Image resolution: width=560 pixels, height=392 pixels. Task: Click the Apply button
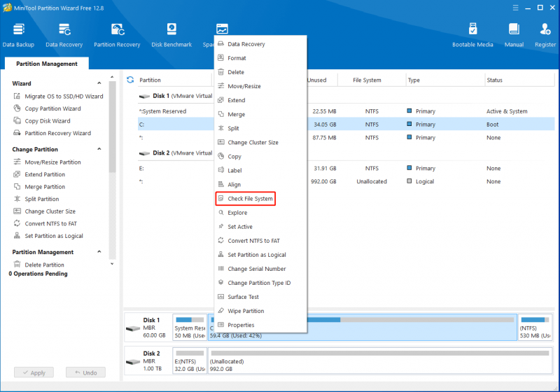pyautogui.click(x=34, y=372)
